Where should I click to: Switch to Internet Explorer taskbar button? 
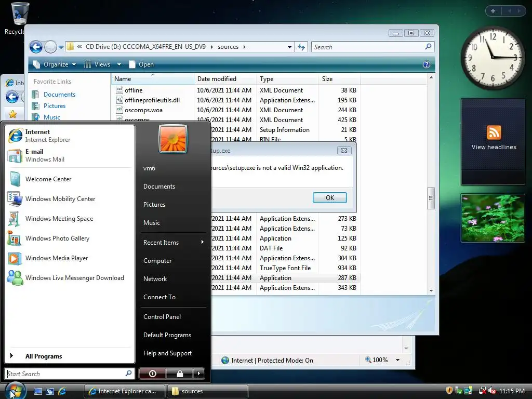[124, 391]
